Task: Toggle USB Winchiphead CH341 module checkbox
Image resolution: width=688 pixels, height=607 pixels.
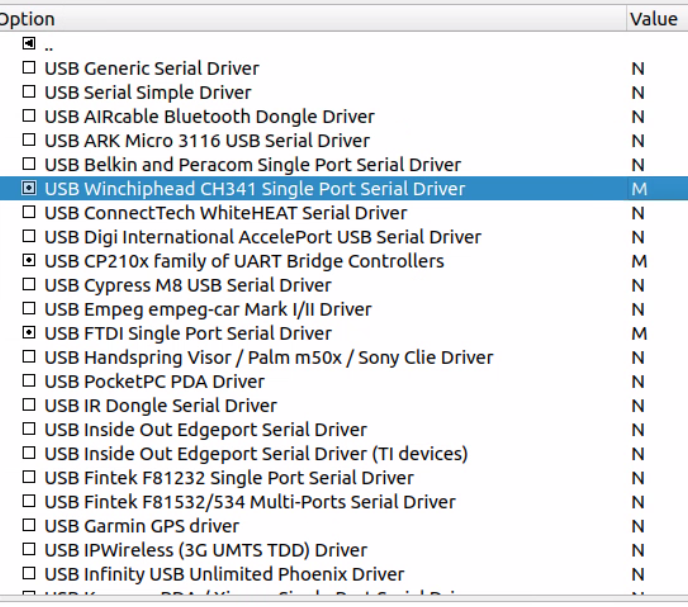Action: [x=29, y=188]
